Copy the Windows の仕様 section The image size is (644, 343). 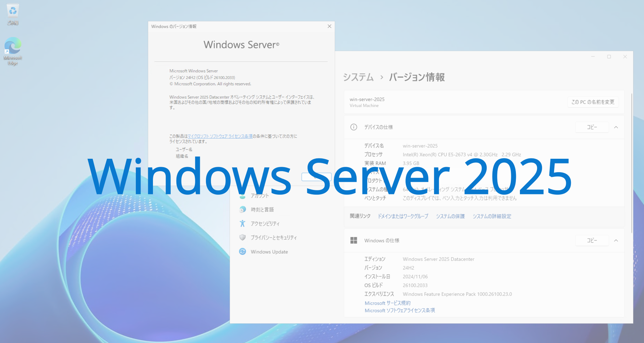pos(592,240)
